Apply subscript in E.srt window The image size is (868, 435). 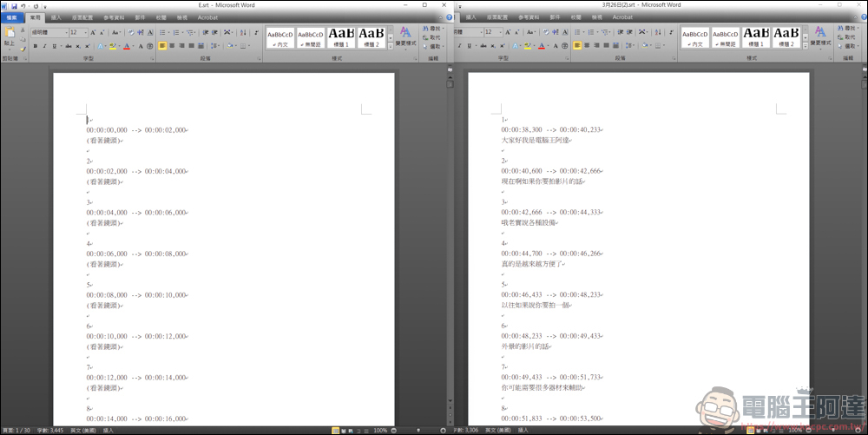click(x=78, y=46)
